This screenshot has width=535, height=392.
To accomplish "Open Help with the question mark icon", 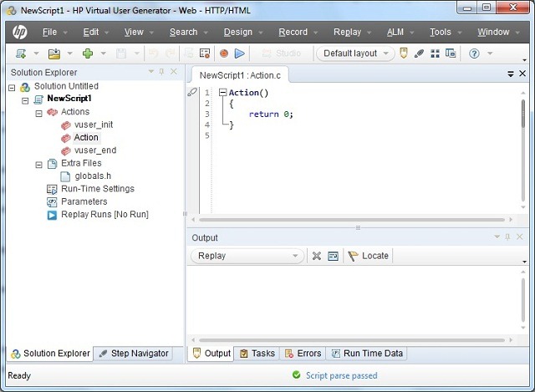I will point(474,53).
